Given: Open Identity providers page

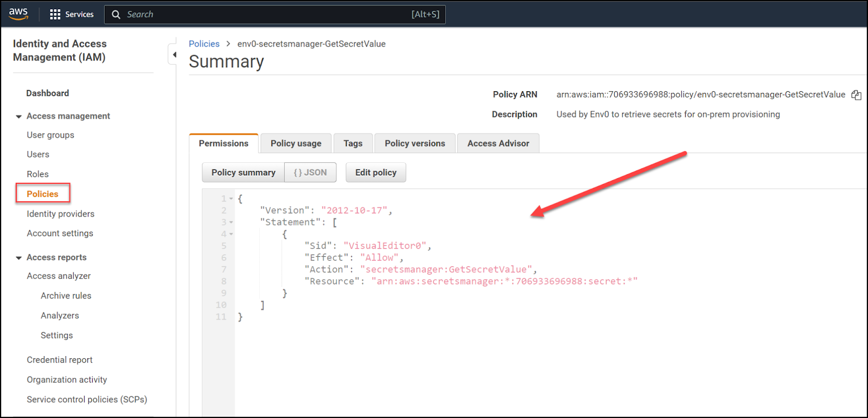Looking at the screenshot, I should click(x=61, y=214).
